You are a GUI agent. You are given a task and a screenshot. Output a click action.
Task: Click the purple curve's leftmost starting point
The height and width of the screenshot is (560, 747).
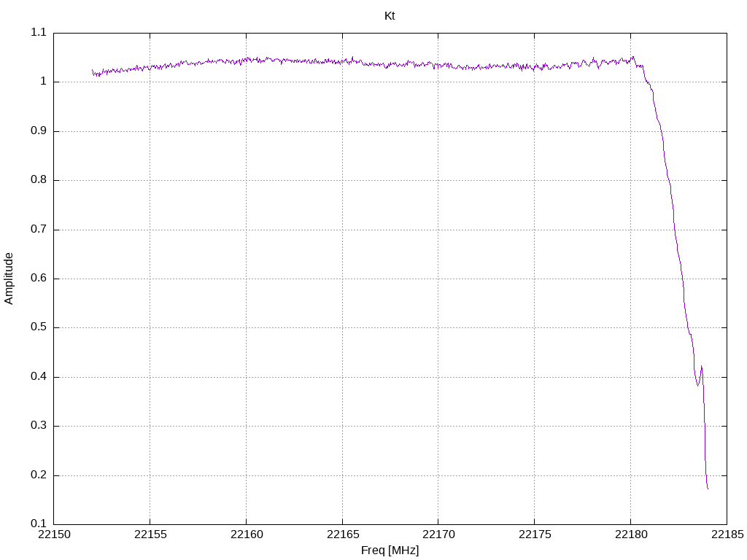(93, 71)
